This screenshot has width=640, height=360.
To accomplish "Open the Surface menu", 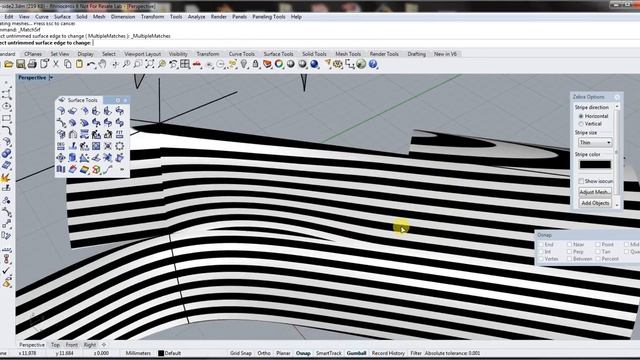I will pos(62,17).
